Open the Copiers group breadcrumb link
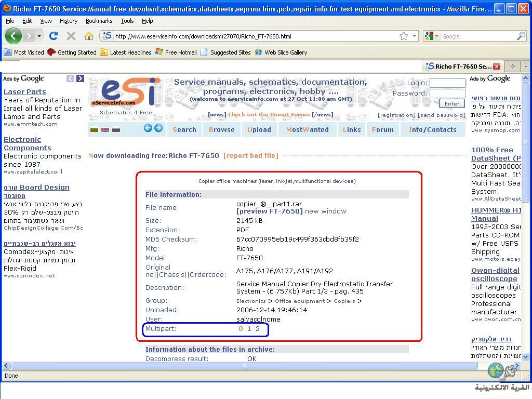The width and height of the screenshot is (532, 399). point(344,301)
